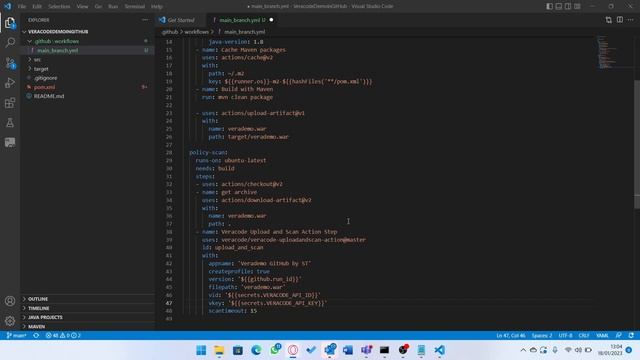
Task: Open the Accounts icon in activity bar
Action: coord(10,301)
